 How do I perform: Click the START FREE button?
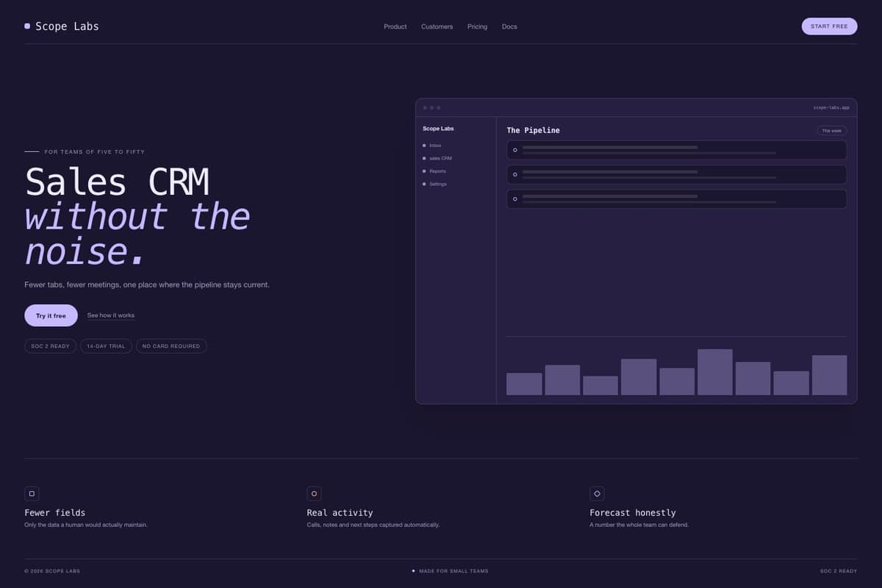[x=829, y=26]
